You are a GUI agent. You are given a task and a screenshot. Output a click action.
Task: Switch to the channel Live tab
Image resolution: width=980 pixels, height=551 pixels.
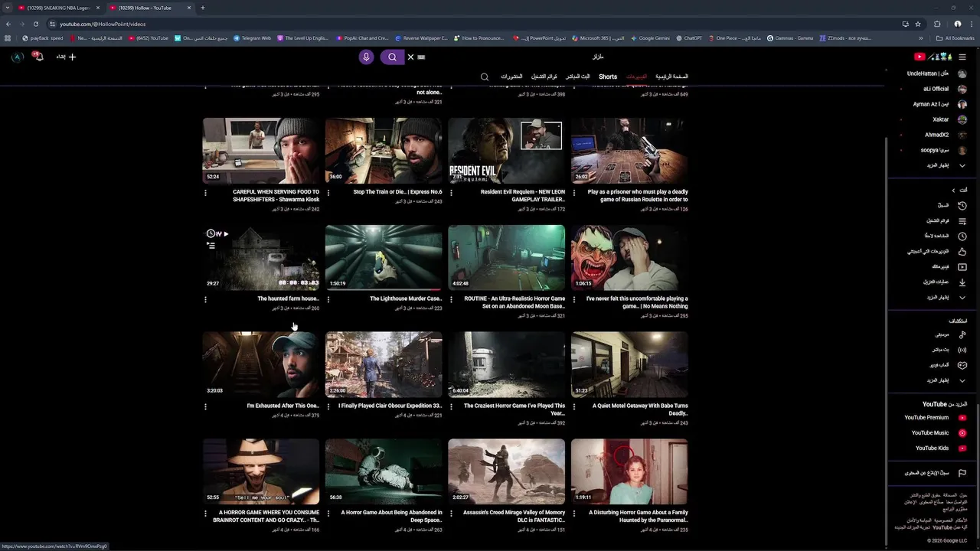coord(578,77)
